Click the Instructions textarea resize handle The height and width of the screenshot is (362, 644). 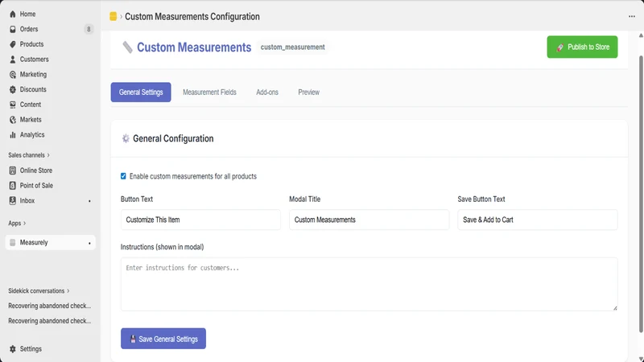pyautogui.click(x=615, y=308)
